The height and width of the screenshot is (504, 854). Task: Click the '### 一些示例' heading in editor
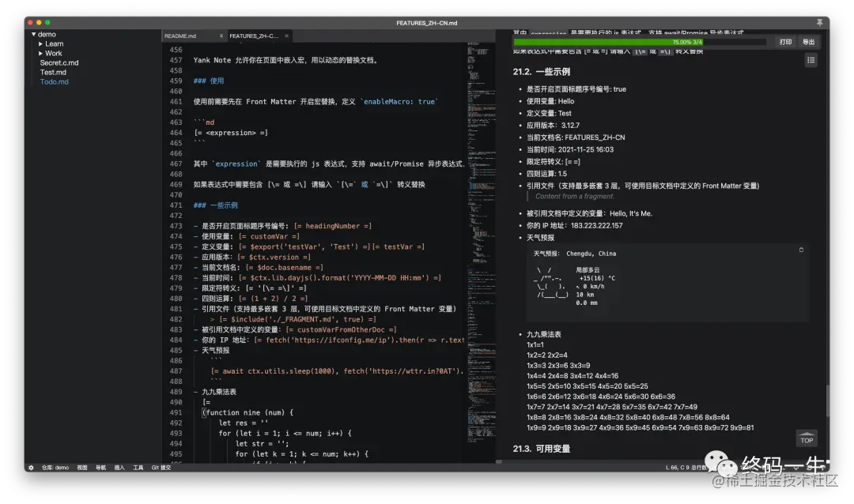(x=216, y=205)
